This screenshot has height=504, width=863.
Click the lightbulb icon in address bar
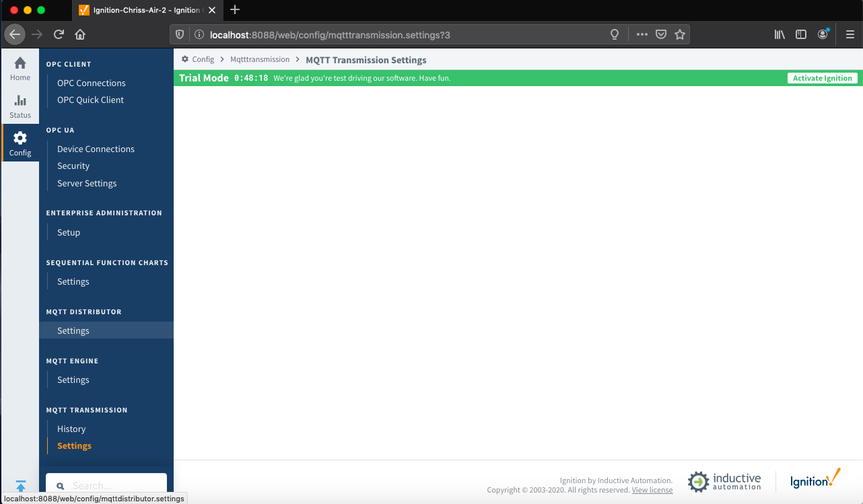pyautogui.click(x=615, y=34)
